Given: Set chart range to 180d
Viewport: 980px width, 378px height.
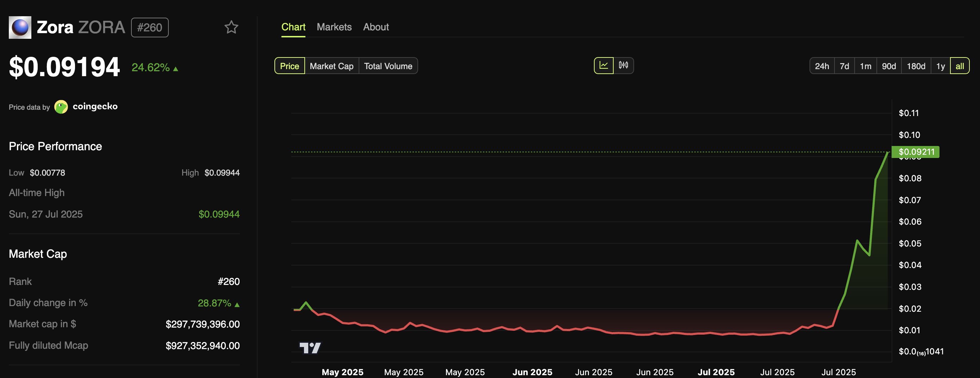Looking at the screenshot, I should coord(916,66).
